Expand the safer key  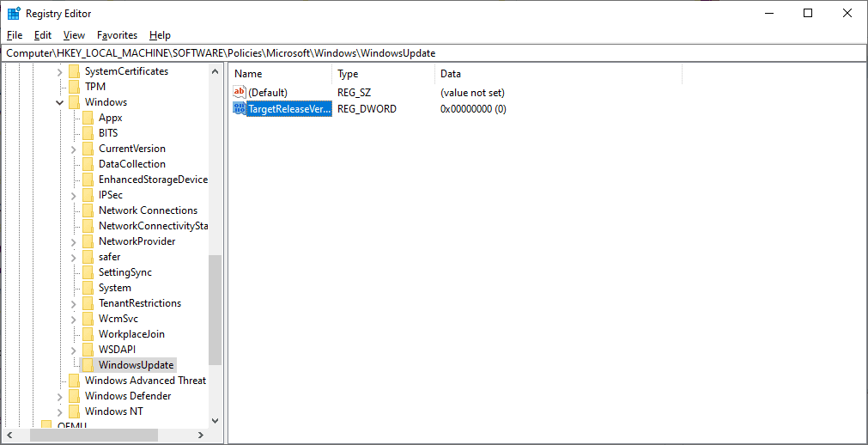click(x=74, y=257)
